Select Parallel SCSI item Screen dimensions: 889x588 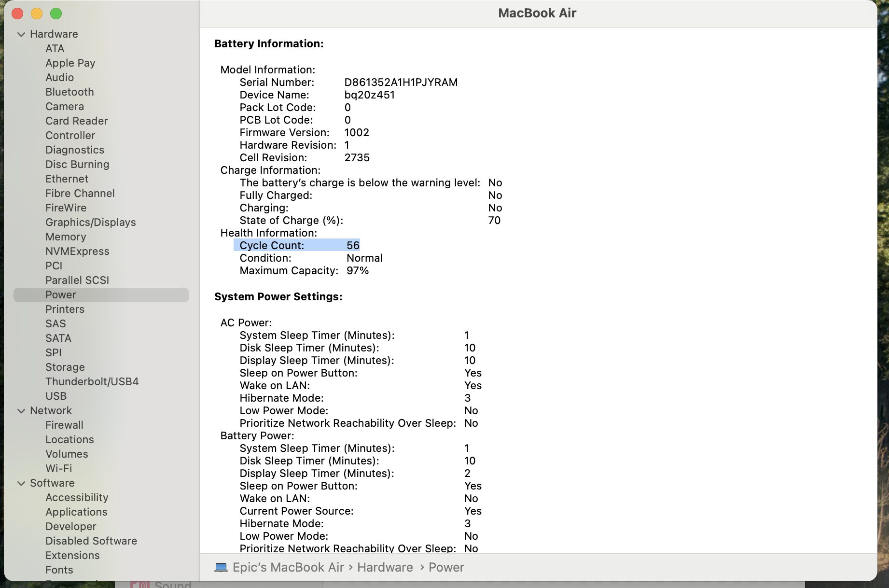pyautogui.click(x=77, y=280)
